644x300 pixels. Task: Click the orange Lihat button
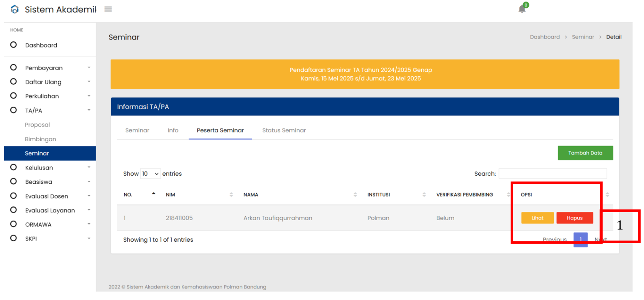click(537, 218)
